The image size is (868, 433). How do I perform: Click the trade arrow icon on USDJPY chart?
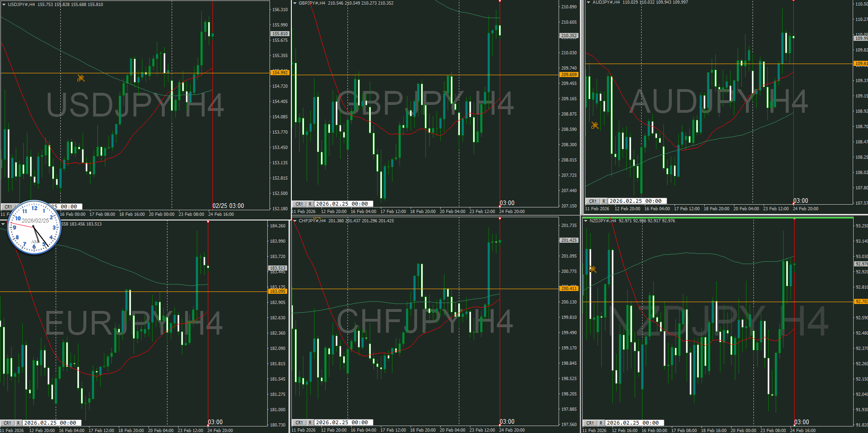(81, 78)
